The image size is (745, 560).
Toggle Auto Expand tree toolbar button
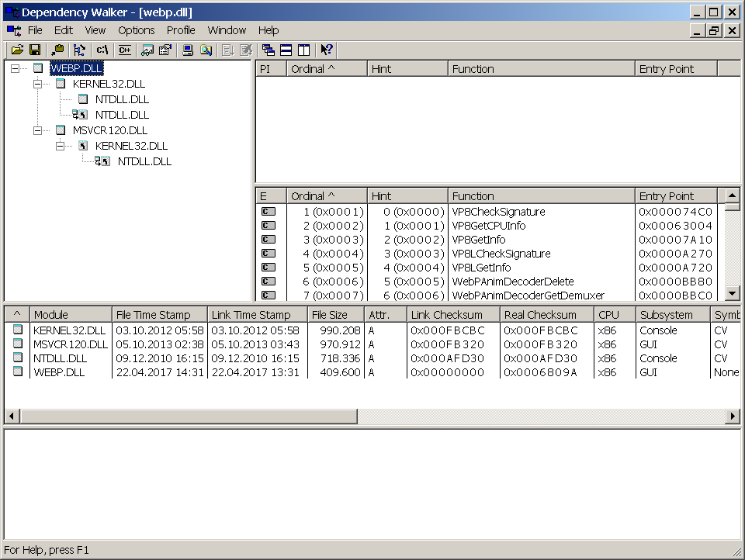pos(80,50)
